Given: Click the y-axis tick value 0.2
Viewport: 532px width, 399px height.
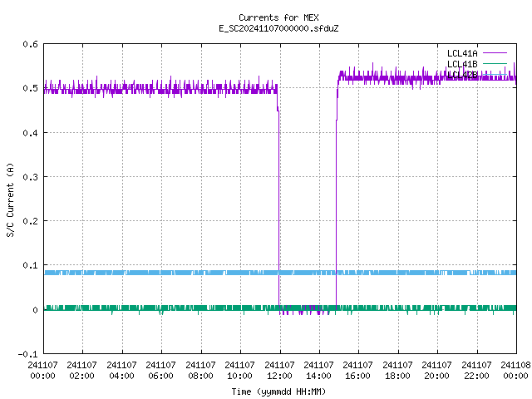Looking at the screenshot, I should [x=30, y=221].
